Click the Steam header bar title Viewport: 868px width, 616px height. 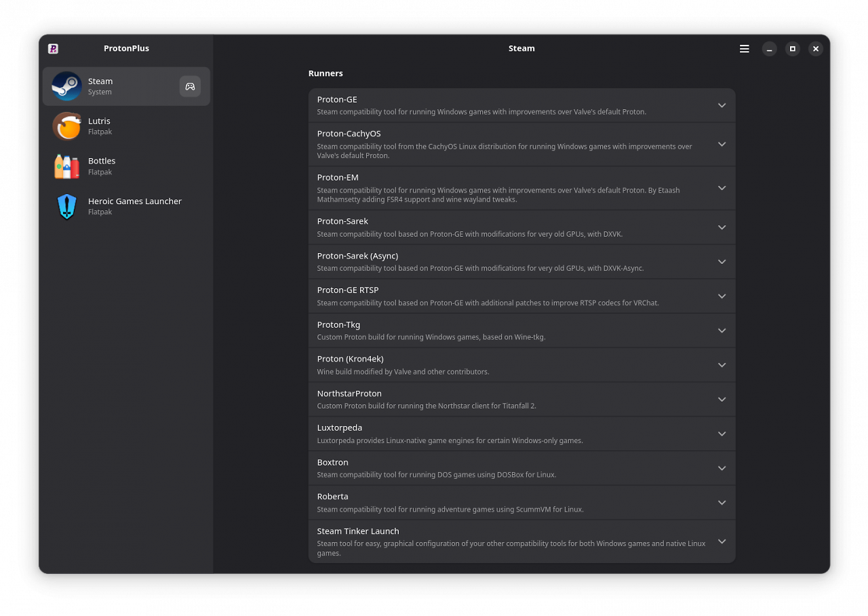click(x=521, y=49)
